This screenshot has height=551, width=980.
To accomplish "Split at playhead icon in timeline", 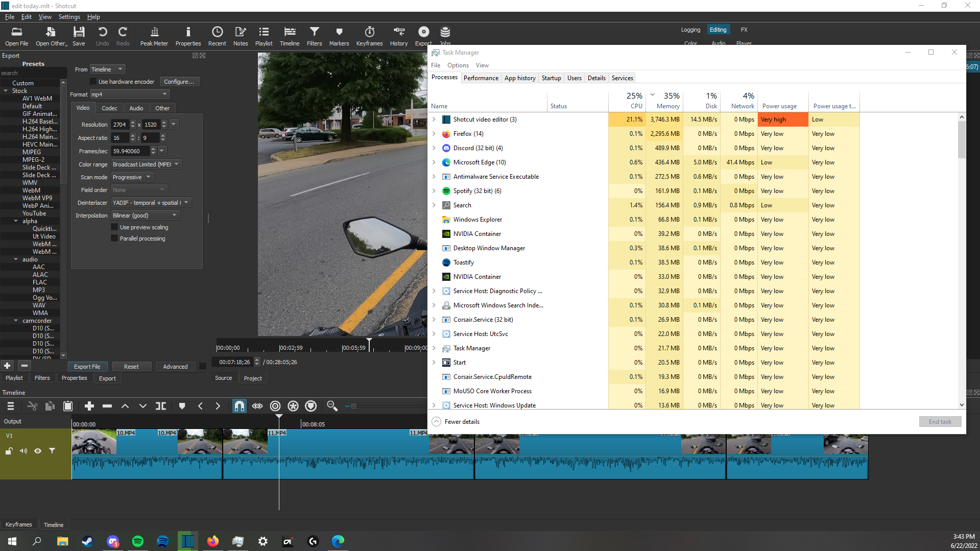I will click(x=161, y=406).
